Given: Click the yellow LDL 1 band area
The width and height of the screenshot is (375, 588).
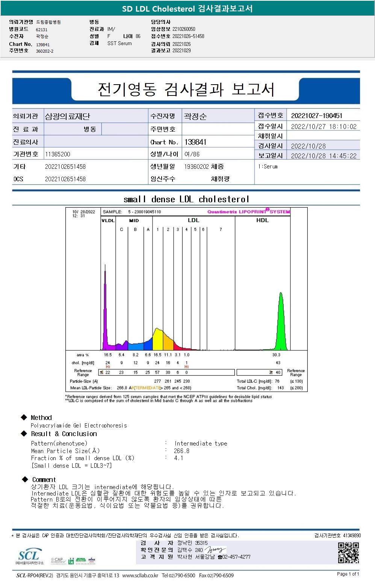Looking at the screenshot, I should click(x=158, y=340).
